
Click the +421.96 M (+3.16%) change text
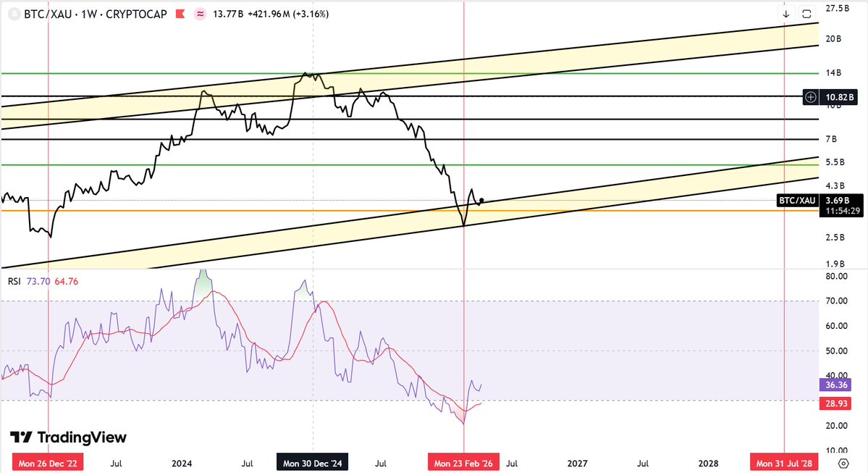pyautogui.click(x=287, y=14)
